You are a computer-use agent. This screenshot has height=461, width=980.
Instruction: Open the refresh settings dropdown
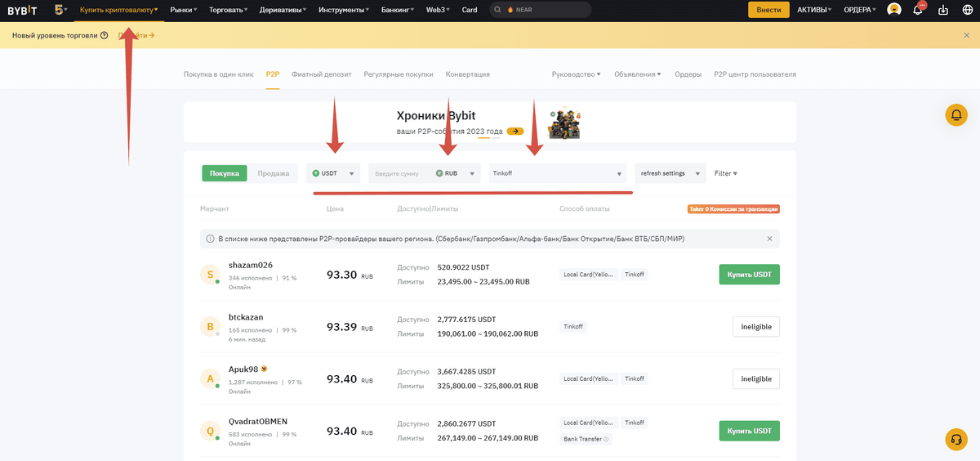670,173
